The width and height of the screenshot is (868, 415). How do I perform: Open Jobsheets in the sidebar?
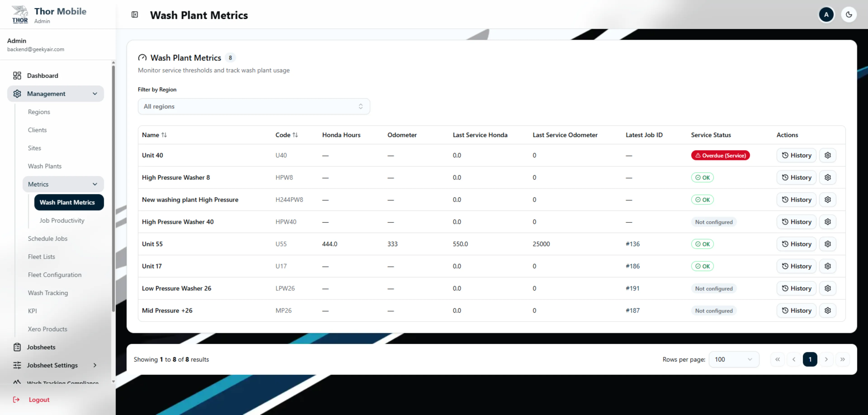click(x=55, y=347)
